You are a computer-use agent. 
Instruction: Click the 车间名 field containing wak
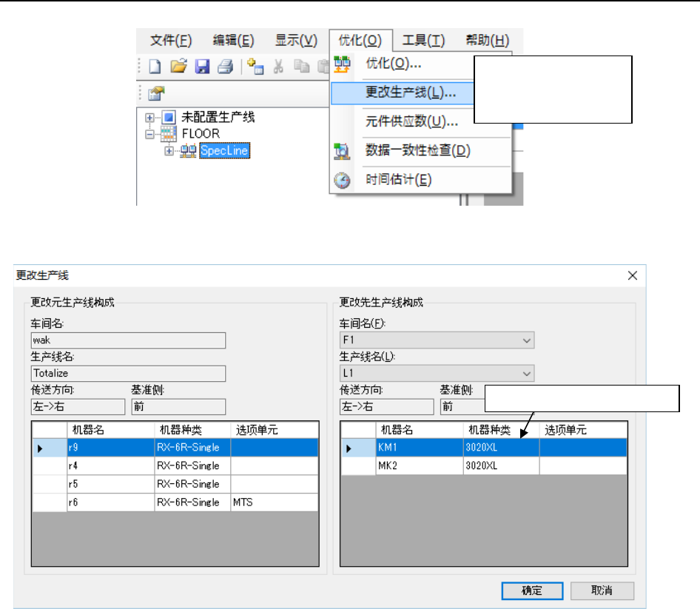pos(128,340)
